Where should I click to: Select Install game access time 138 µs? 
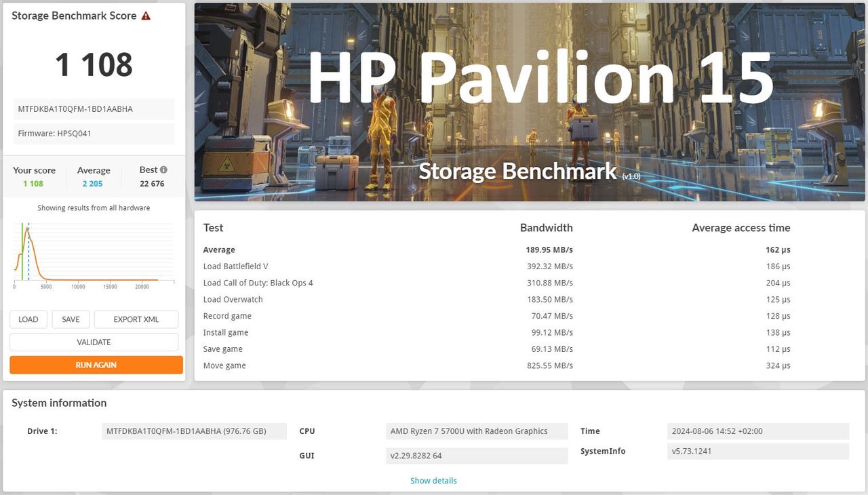coord(778,332)
